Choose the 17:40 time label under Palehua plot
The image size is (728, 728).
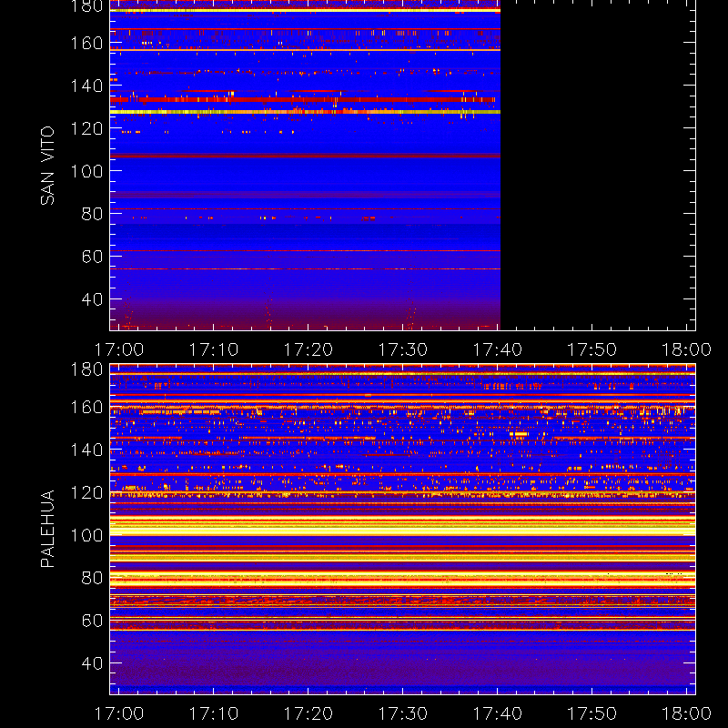point(498,713)
